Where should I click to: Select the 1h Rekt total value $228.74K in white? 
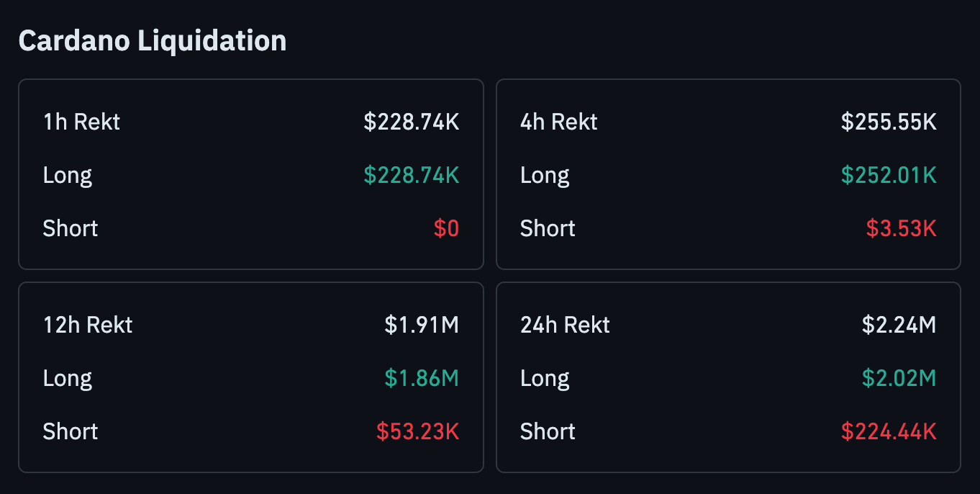(x=411, y=122)
